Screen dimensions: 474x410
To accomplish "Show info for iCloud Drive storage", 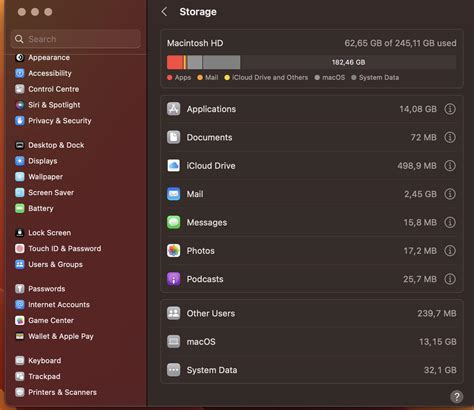I will (x=450, y=166).
